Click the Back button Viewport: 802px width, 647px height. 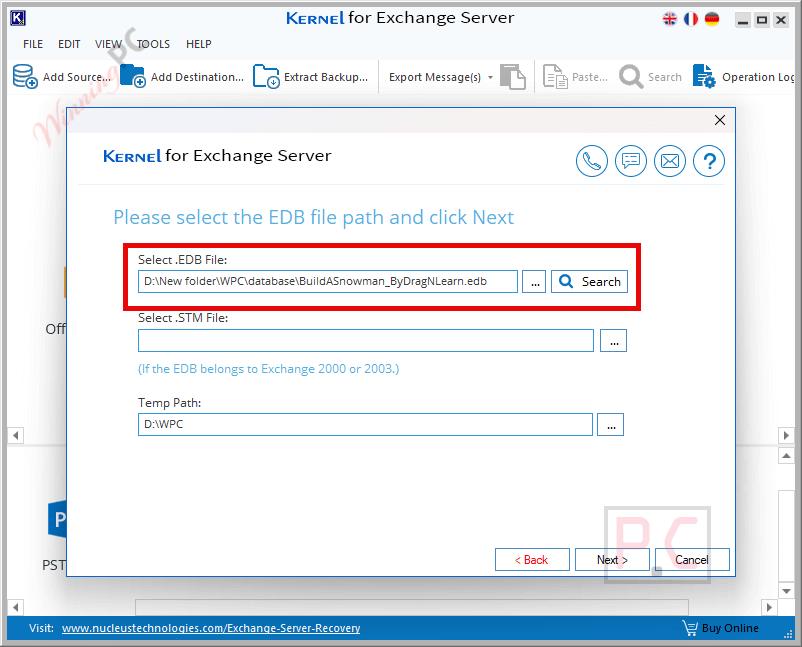pyautogui.click(x=532, y=560)
